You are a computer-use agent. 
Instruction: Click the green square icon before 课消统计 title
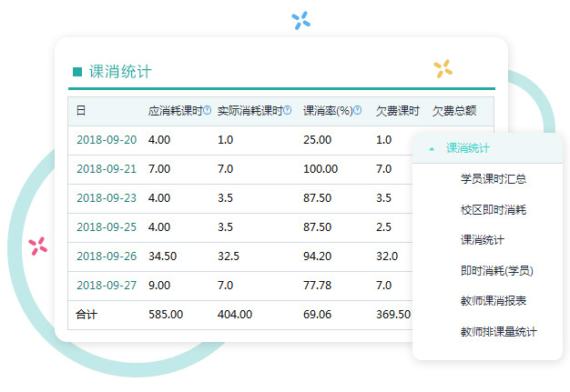[77, 72]
